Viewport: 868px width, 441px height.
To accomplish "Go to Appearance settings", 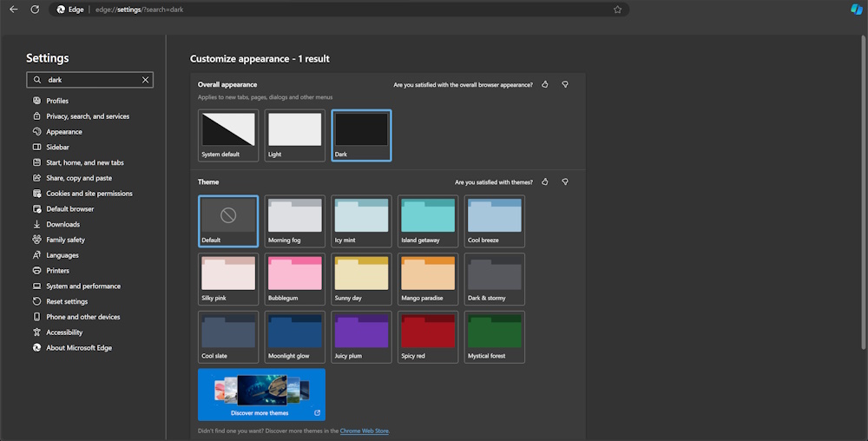I will click(57, 132).
